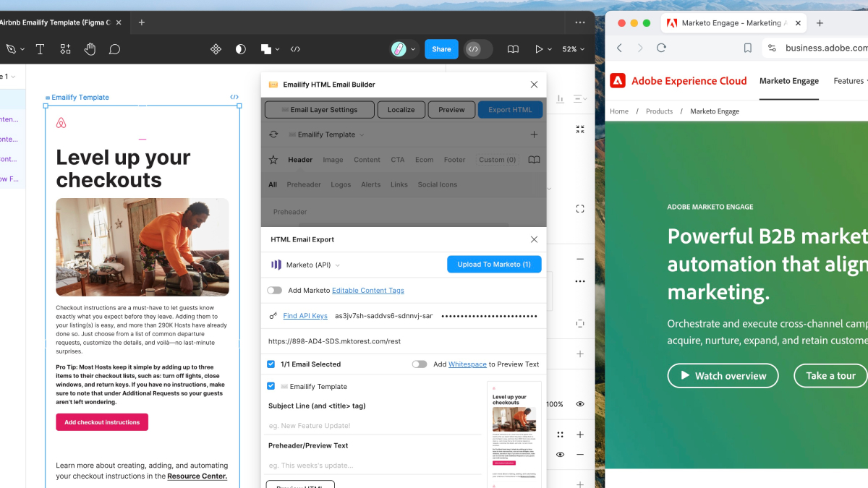Expand the Emailify Template selector dropdown
Screen dimensions: 868x488
coord(327,134)
